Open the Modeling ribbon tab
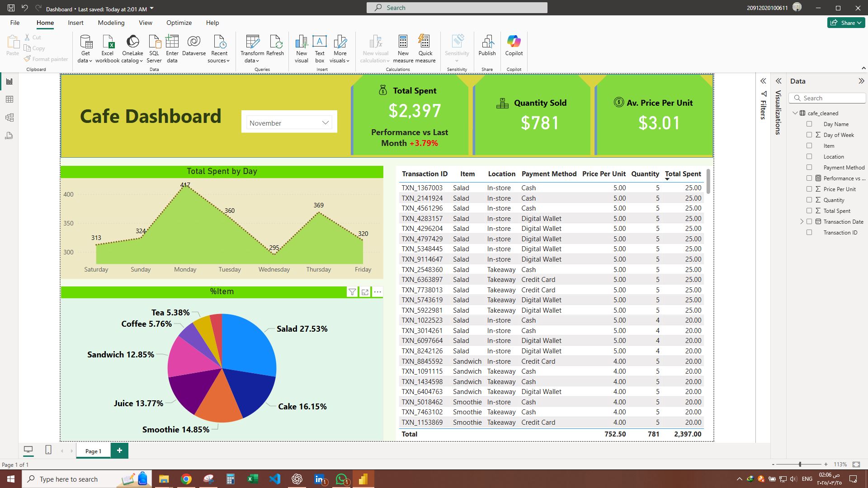The image size is (868, 488). [x=111, y=23]
